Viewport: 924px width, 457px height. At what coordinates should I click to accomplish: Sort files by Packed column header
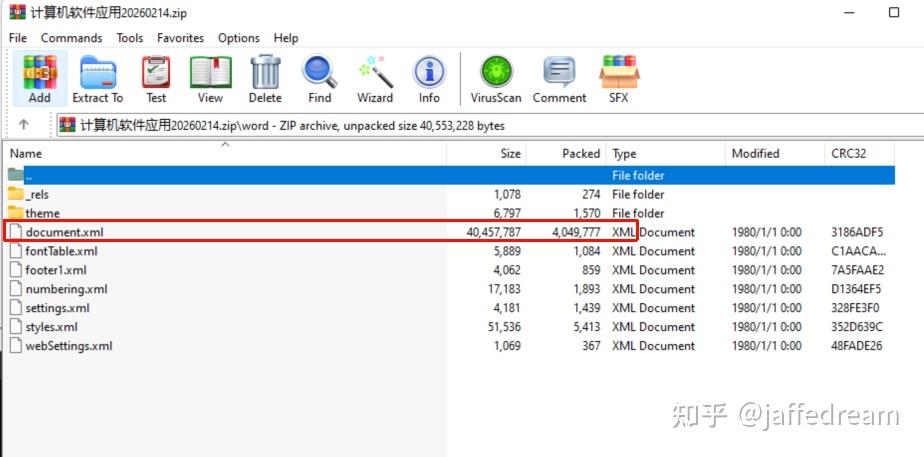click(x=566, y=154)
